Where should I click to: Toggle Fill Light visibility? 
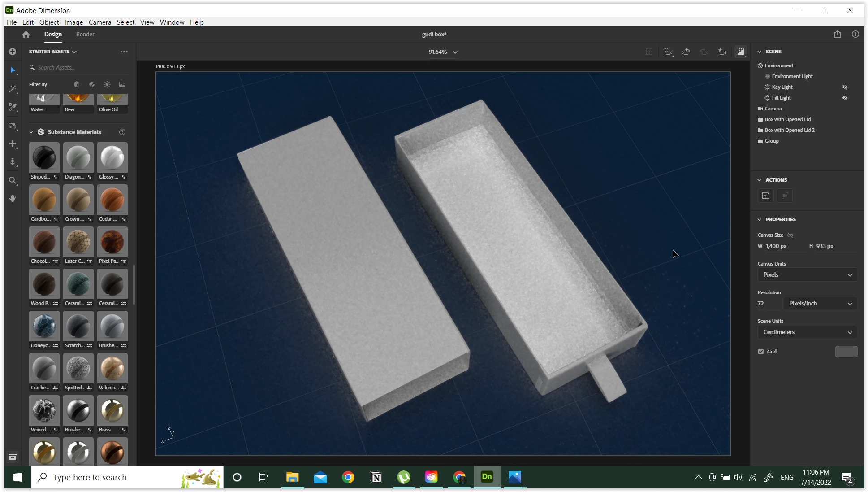click(845, 98)
